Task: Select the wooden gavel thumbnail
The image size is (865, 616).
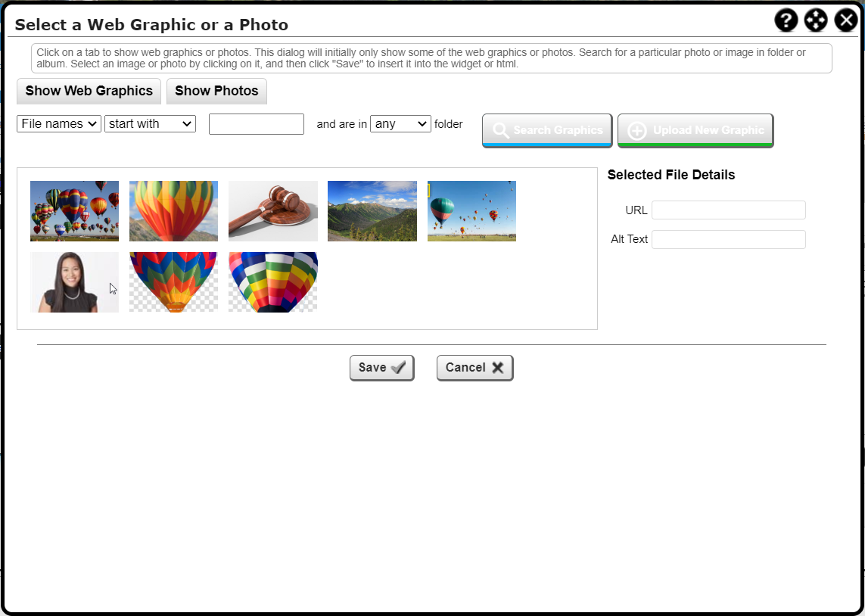Action: 272,210
